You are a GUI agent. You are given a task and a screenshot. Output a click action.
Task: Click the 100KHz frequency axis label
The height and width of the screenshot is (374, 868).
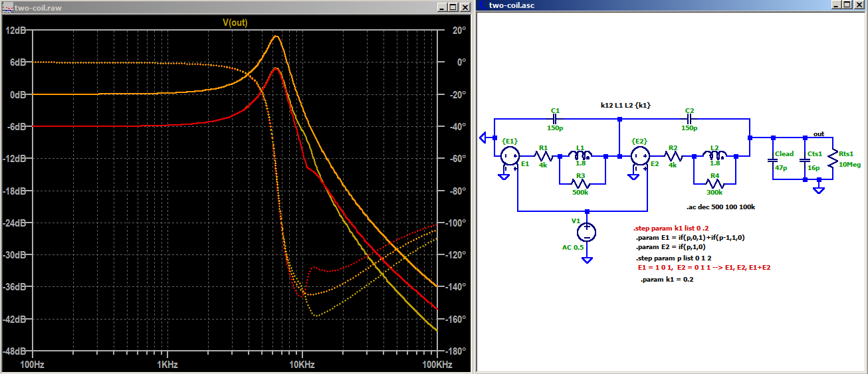click(x=437, y=365)
